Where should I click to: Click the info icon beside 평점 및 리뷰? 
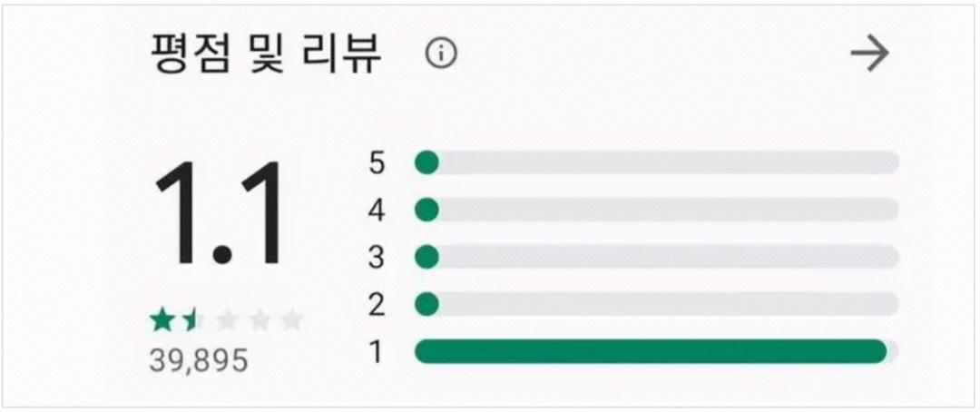[x=441, y=54]
